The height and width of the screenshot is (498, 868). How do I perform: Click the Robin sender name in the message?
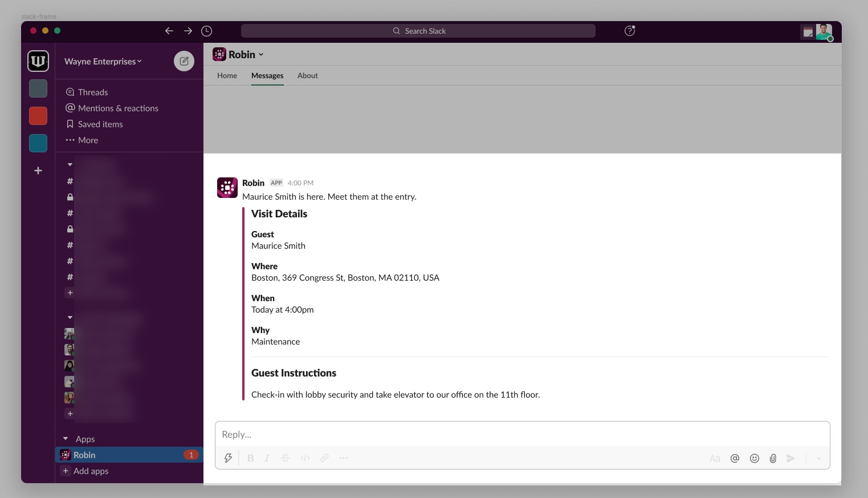click(253, 183)
